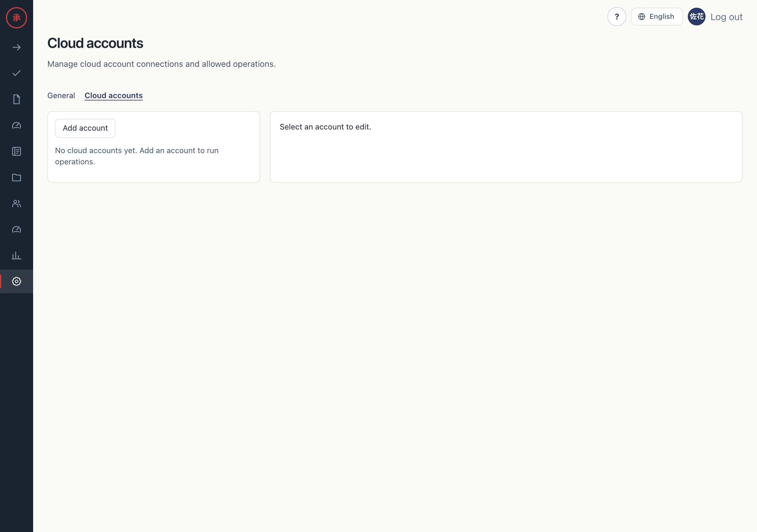Open the users icon in the sidebar

(17, 203)
